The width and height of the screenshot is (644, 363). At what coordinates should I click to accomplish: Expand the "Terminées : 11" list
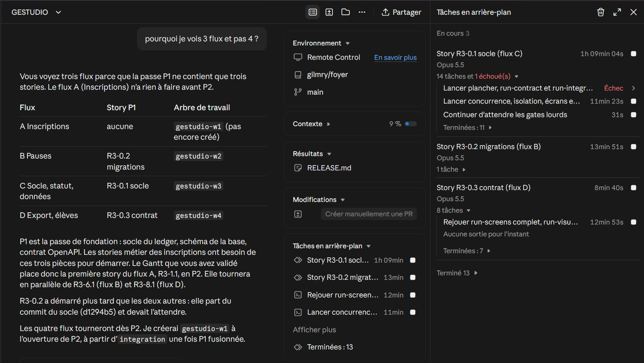pos(490,127)
